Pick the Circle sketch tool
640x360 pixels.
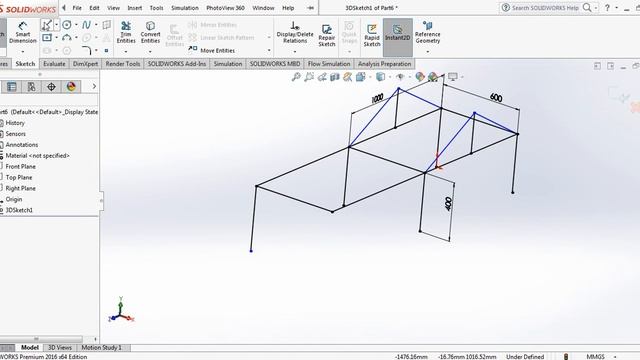pyautogui.click(x=67, y=25)
